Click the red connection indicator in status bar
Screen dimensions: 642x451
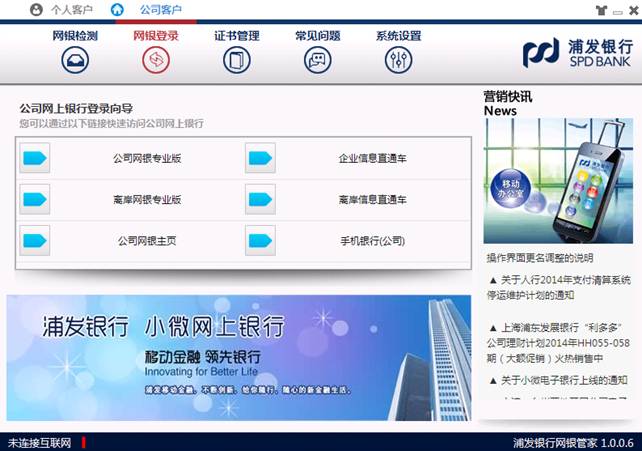coord(84,442)
